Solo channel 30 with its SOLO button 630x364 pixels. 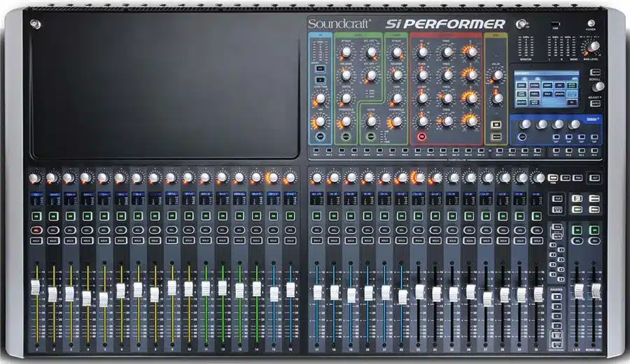point(537,241)
